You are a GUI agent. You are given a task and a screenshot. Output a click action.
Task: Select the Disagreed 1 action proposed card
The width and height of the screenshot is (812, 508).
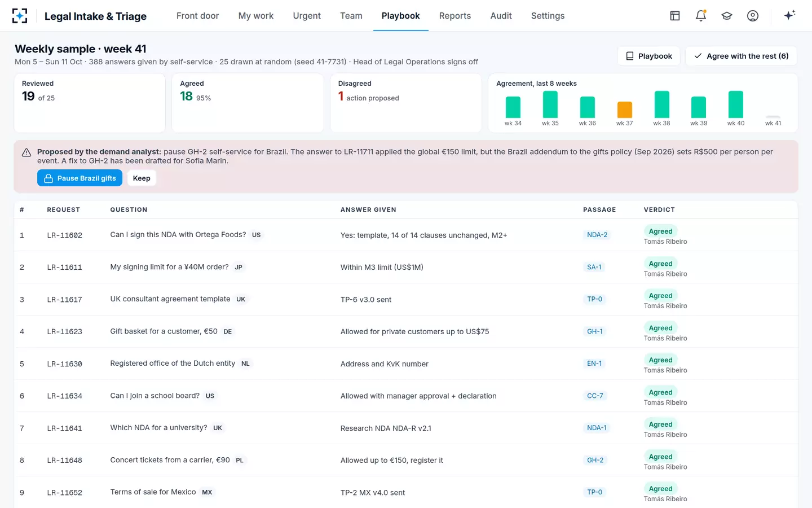(406, 103)
